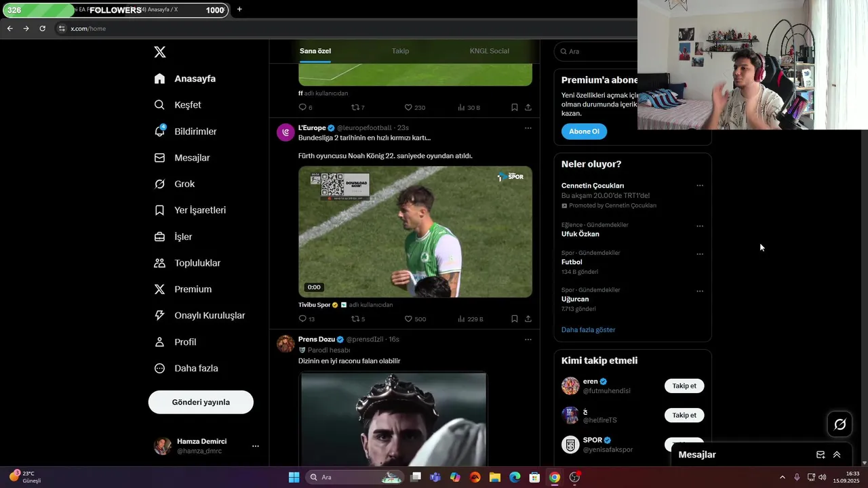This screenshot has height=488, width=868.
Task: Open İşler jobs page
Action: click(173, 237)
